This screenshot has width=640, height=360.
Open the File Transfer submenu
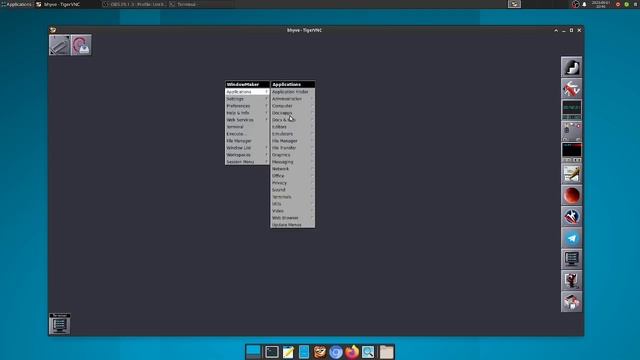click(x=292, y=148)
